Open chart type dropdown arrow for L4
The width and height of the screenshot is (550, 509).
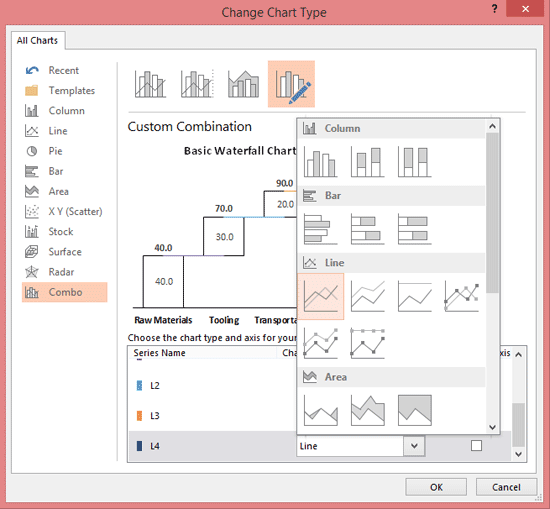[x=414, y=446]
